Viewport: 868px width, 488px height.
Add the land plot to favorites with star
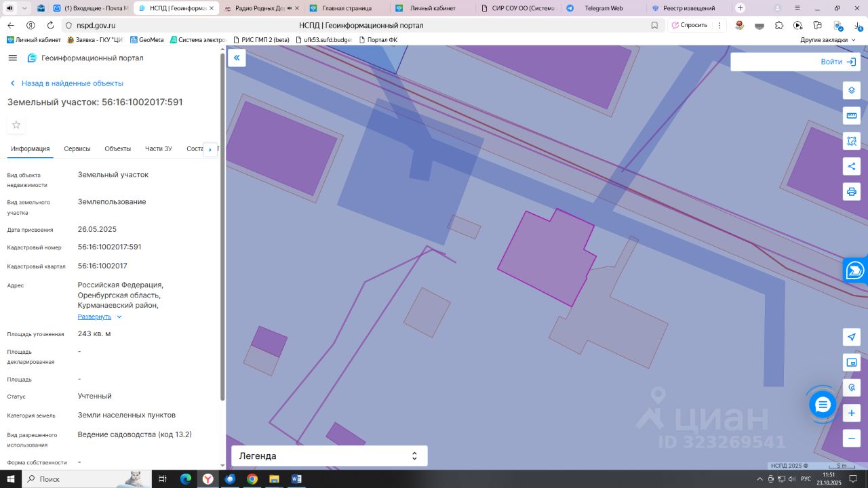click(16, 125)
